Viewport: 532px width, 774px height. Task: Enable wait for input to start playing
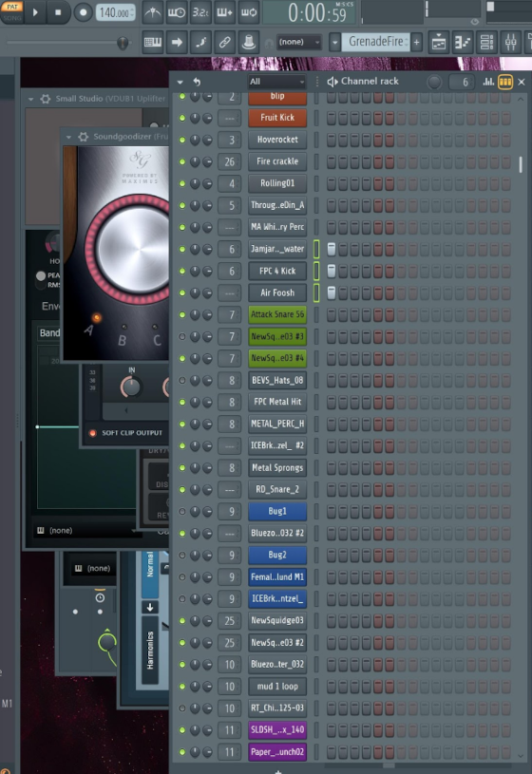coord(177,12)
